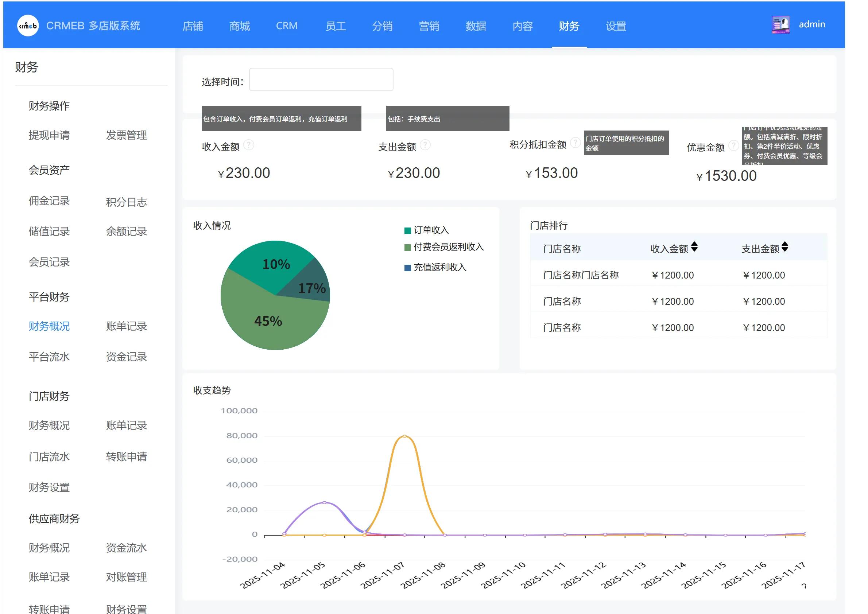Open the 选择时间 date picker field
868x614 pixels.
[321, 80]
